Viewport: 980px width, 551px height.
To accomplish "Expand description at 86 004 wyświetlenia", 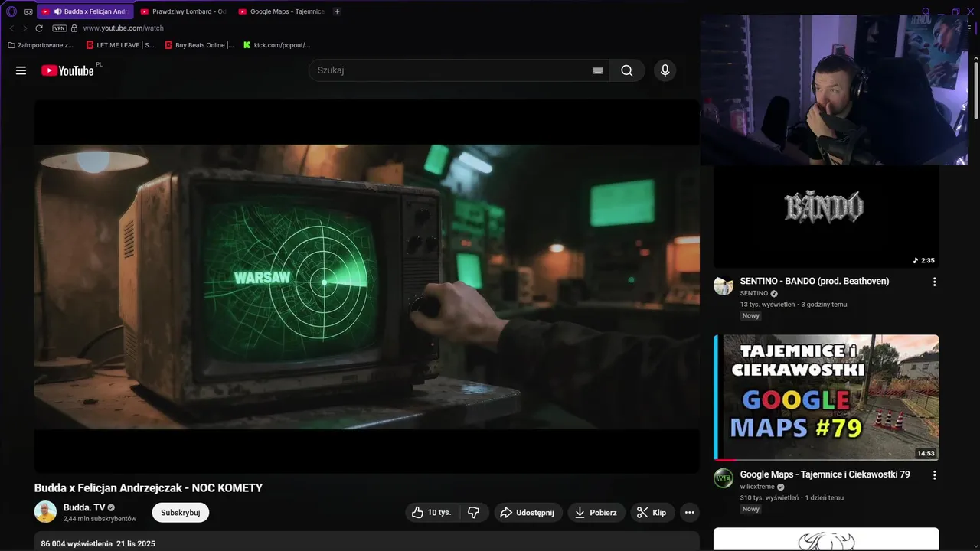I will (x=367, y=543).
